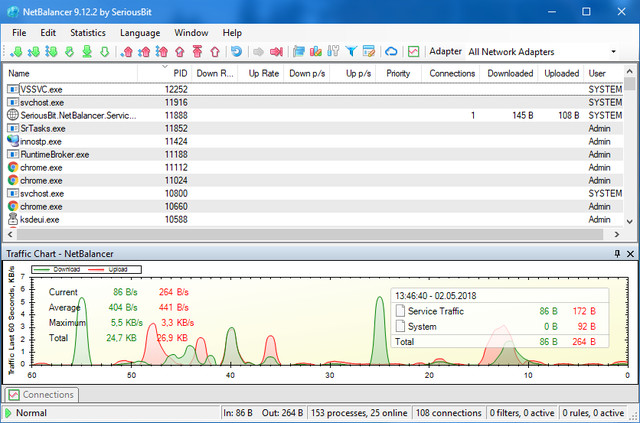This screenshot has width=640, height=423.
Task: Open the Adapter dropdown list
Action: pos(612,51)
